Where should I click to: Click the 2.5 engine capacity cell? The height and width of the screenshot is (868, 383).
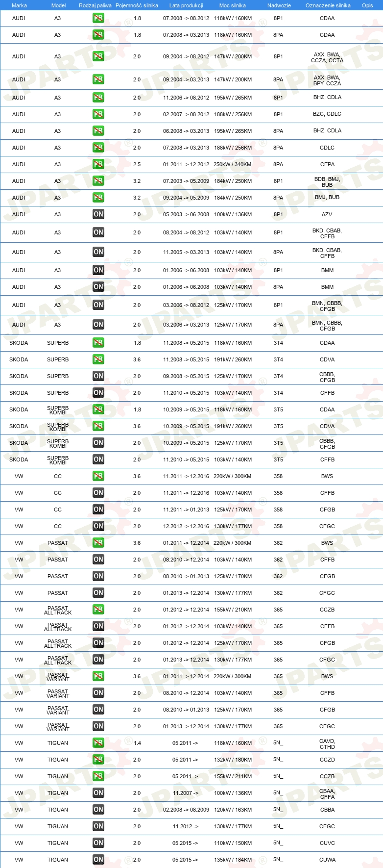[x=137, y=164]
